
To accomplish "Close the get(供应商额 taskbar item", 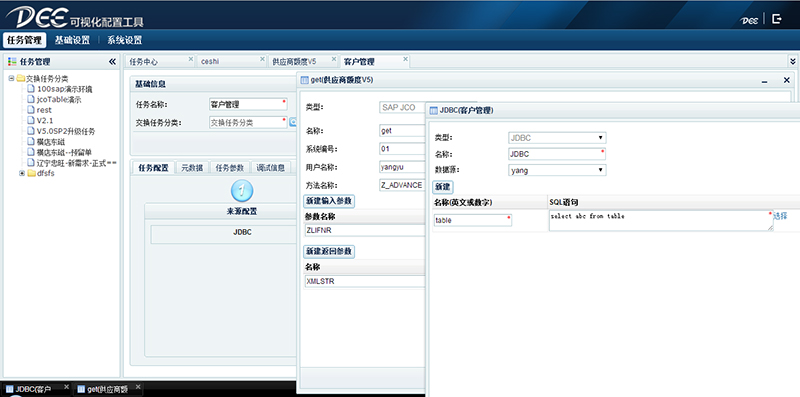I will click(138, 387).
